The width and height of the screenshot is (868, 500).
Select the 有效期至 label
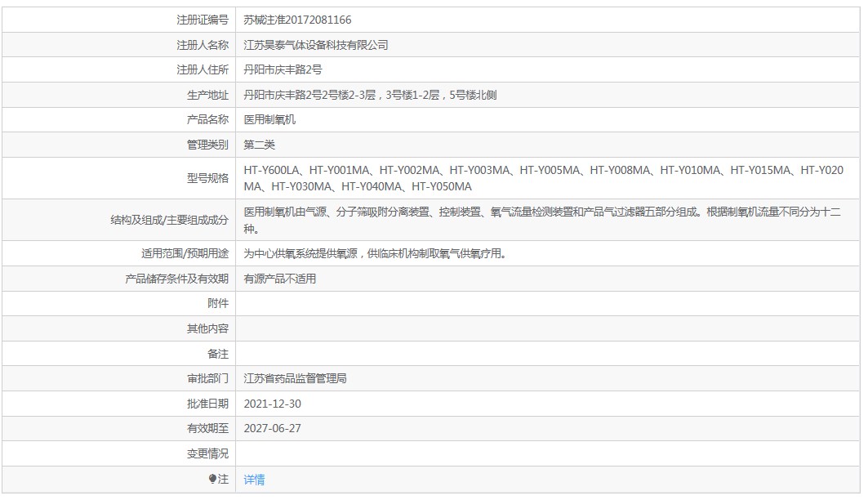click(x=207, y=428)
